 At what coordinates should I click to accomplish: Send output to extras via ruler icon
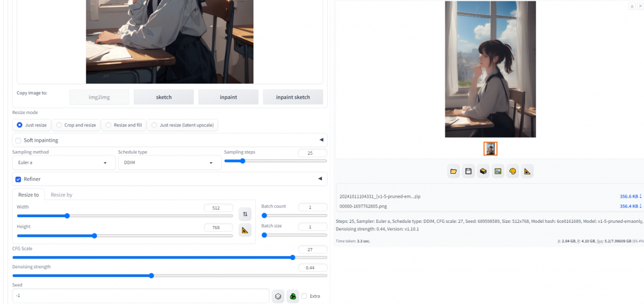(x=528, y=171)
